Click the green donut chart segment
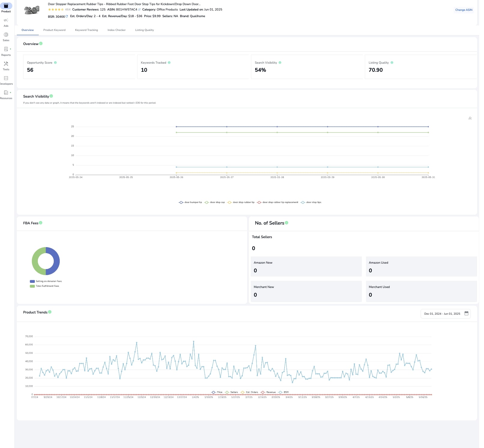The image size is (484, 448). pos(35,261)
